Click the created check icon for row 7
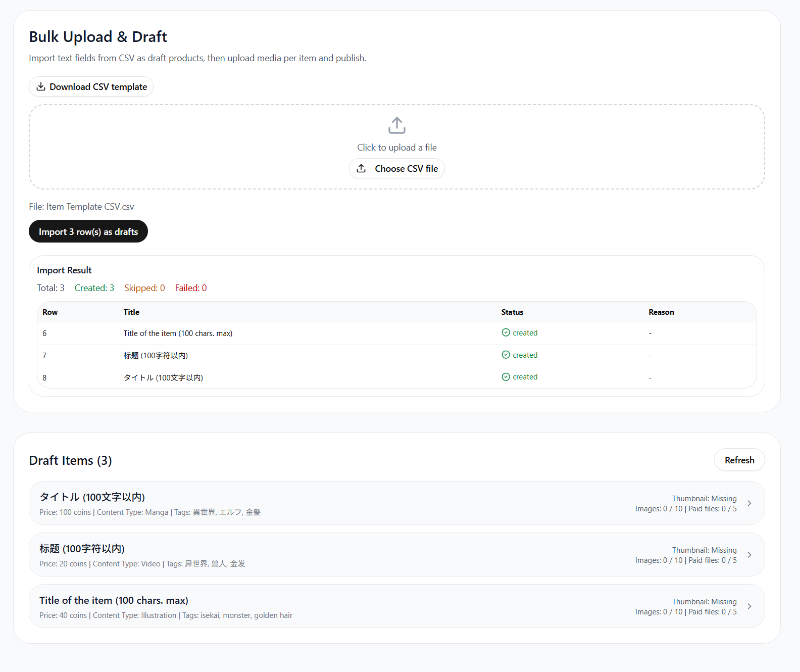Image resolution: width=800 pixels, height=672 pixels. tap(506, 355)
